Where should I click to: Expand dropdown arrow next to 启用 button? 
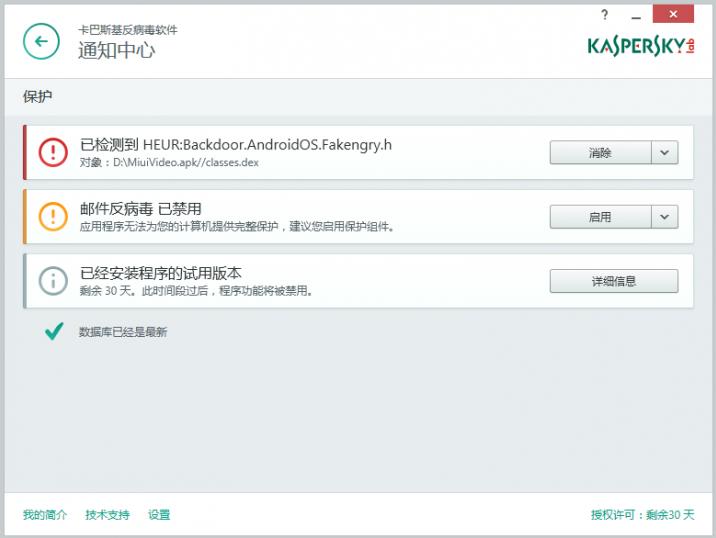click(664, 216)
